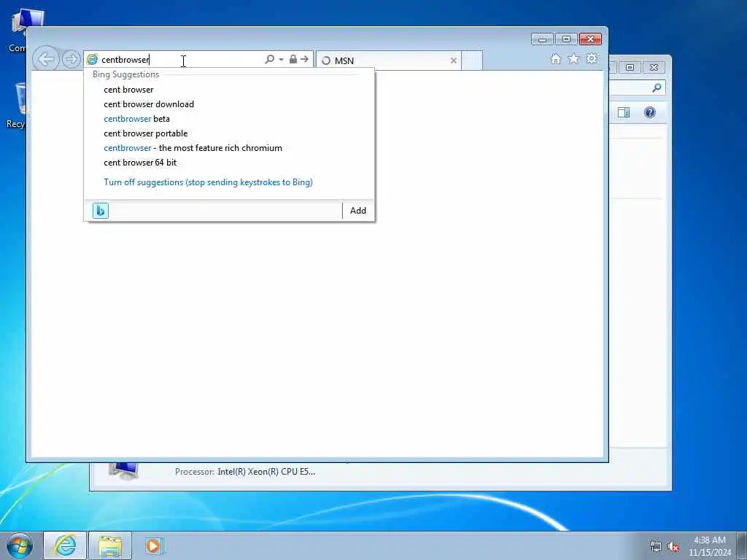Image resolution: width=747 pixels, height=560 pixels.
Task: Go back with the browser Back arrow
Action: (46, 60)
